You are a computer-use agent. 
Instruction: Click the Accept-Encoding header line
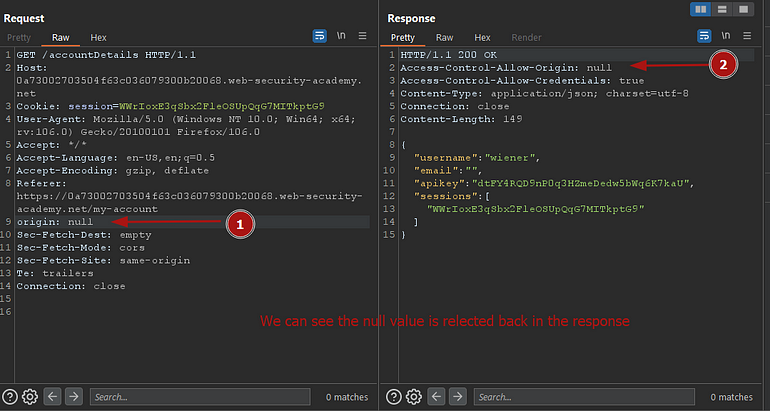(x=112, y=170)
